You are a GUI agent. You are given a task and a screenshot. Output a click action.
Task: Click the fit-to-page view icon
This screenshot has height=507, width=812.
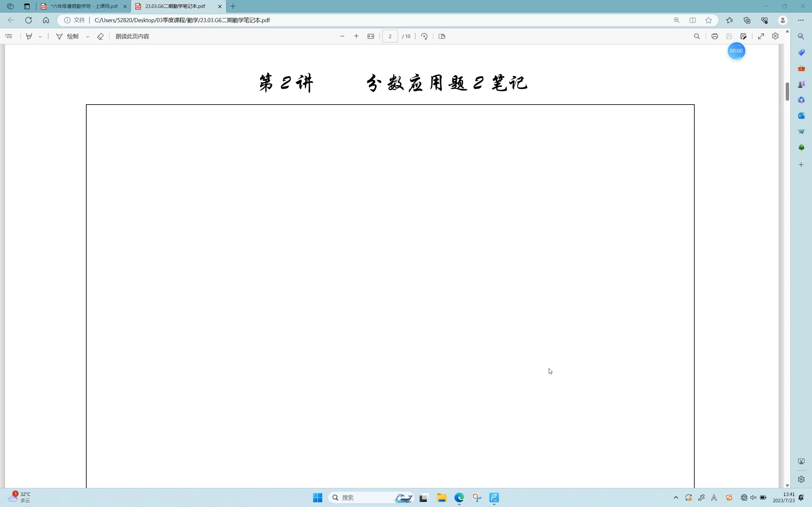click(x=370, y=36)
